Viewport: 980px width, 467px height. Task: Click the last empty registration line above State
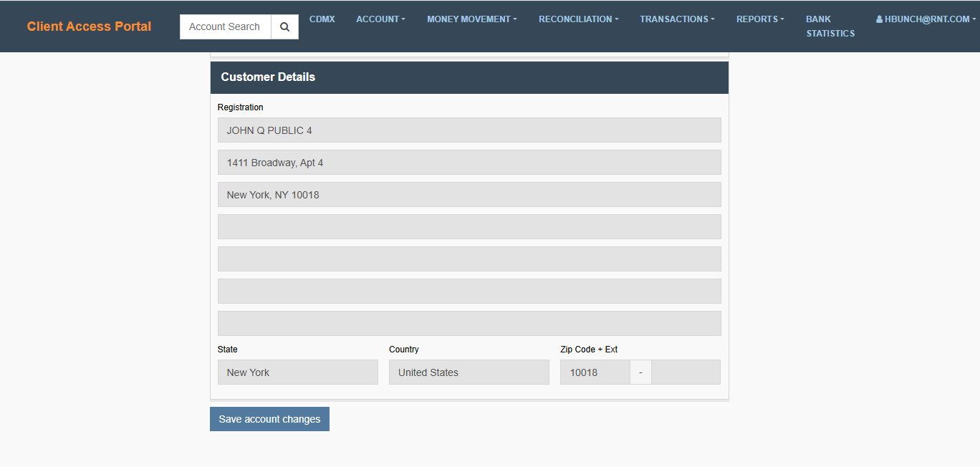click(x=469, y=324)
